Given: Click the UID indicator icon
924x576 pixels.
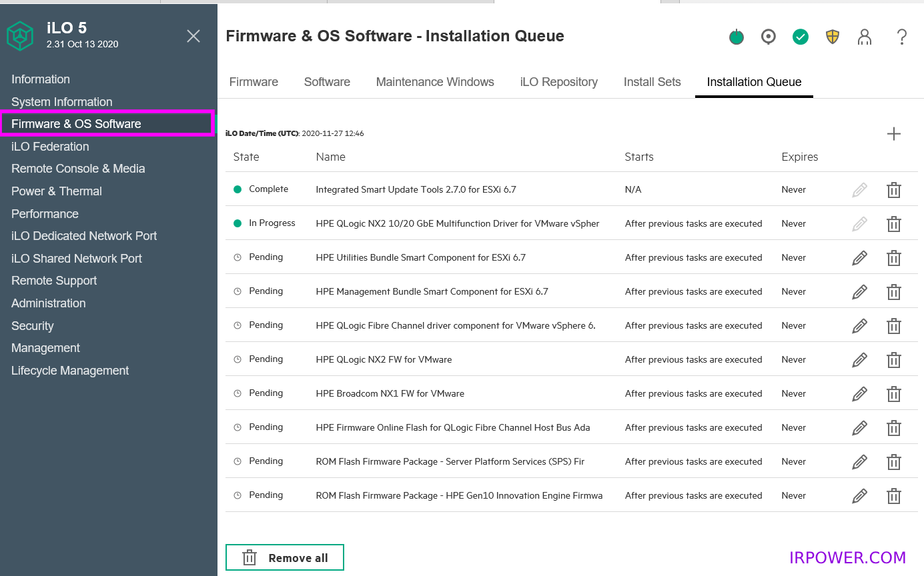Looking at the screenshot, I should [x=769, y=37].
